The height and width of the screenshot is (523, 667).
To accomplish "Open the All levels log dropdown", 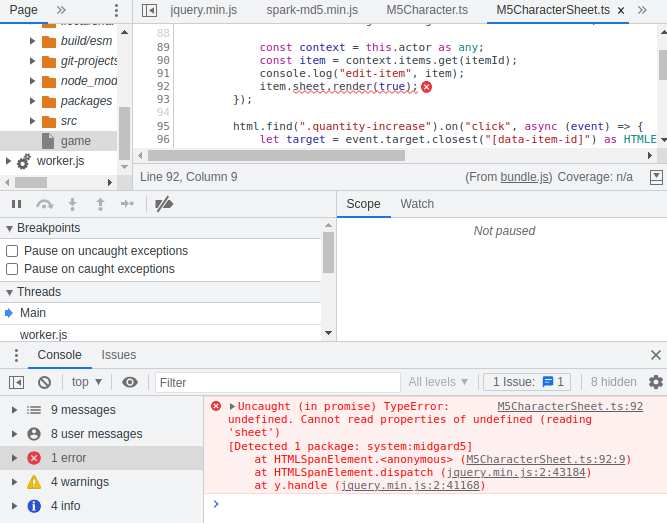I will pyautogui.click(x=438, y=382).
